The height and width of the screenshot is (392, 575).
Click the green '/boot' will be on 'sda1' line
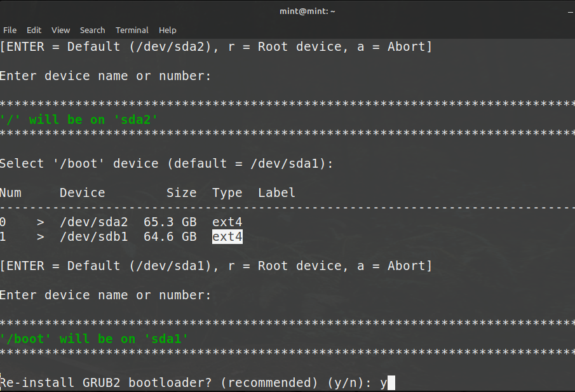pos(94,339)
